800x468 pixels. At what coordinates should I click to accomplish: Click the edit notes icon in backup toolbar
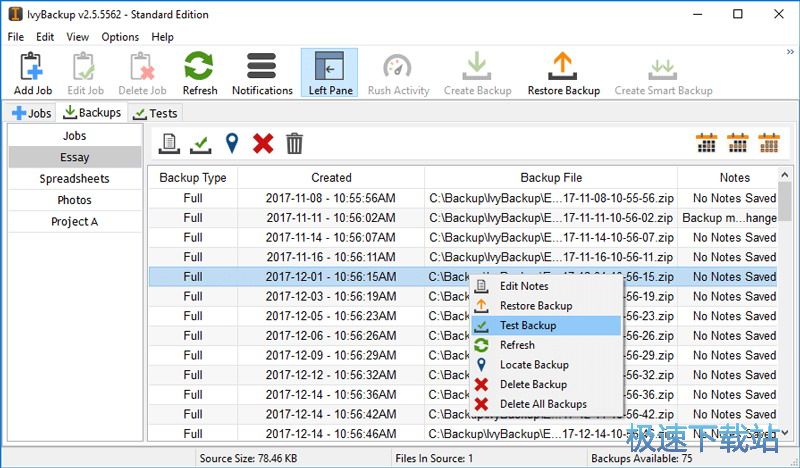pos(170,144)
